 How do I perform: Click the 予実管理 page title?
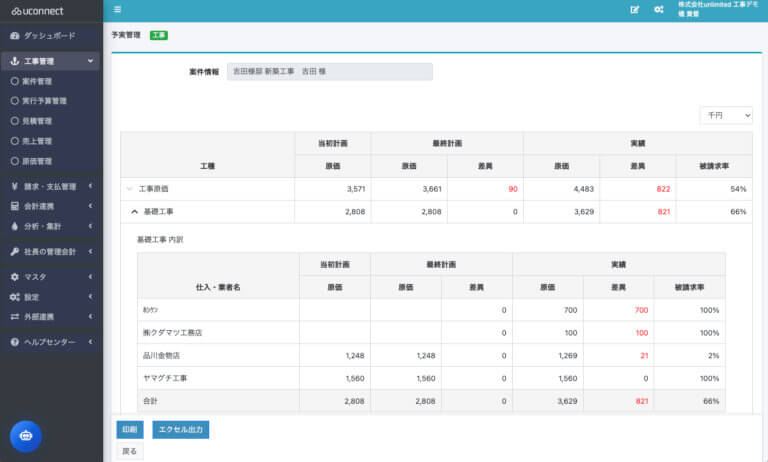coord(126,35)
